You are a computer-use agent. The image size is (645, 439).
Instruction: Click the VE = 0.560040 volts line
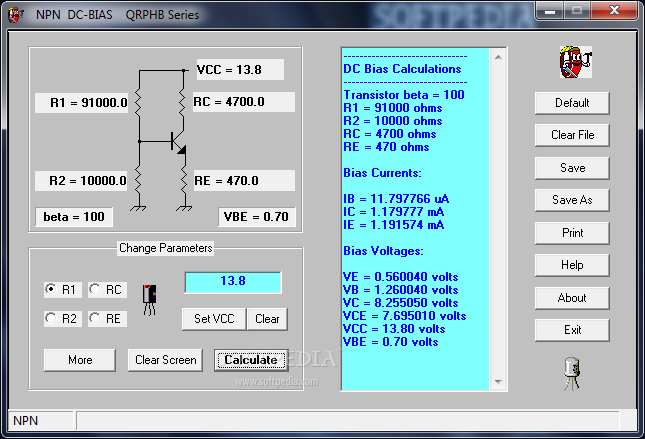click(x=401, y=277)
